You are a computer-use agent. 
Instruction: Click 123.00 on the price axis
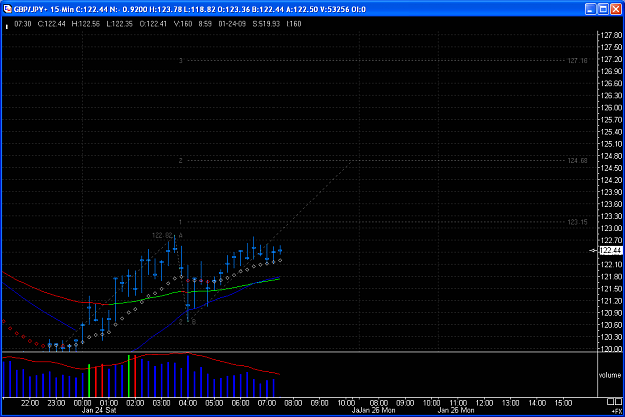coord(611,228)
